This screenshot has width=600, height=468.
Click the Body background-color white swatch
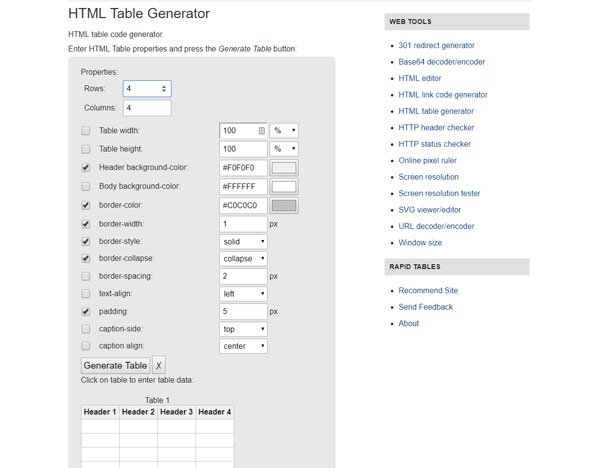[284, 187]
